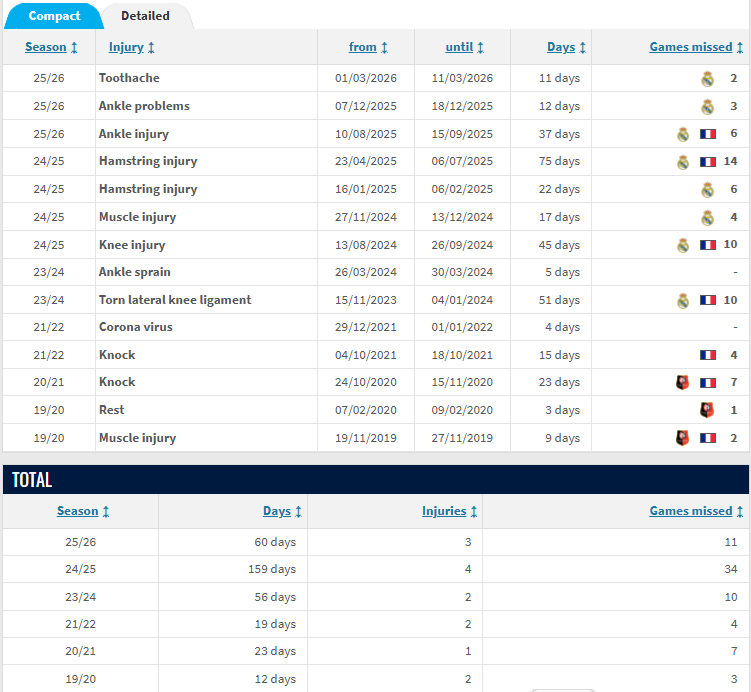Image resolution: width=751 pixels, height=692 pixels.
Task: Click 19/20 season in TOTAL table
Action: tap(80, 679)
